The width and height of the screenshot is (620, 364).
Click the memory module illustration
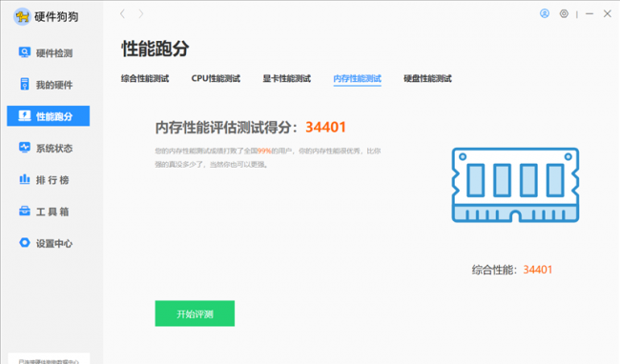(x=516, y=185)
